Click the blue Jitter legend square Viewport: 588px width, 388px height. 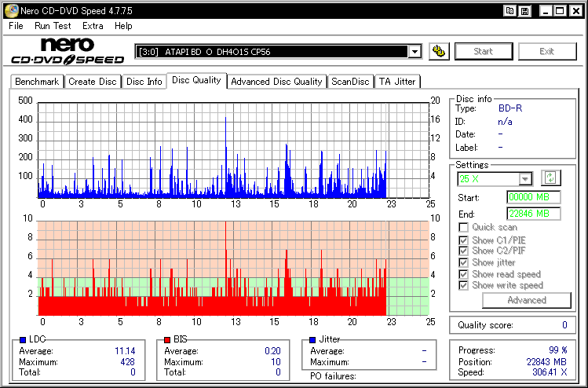pos(312,339)
